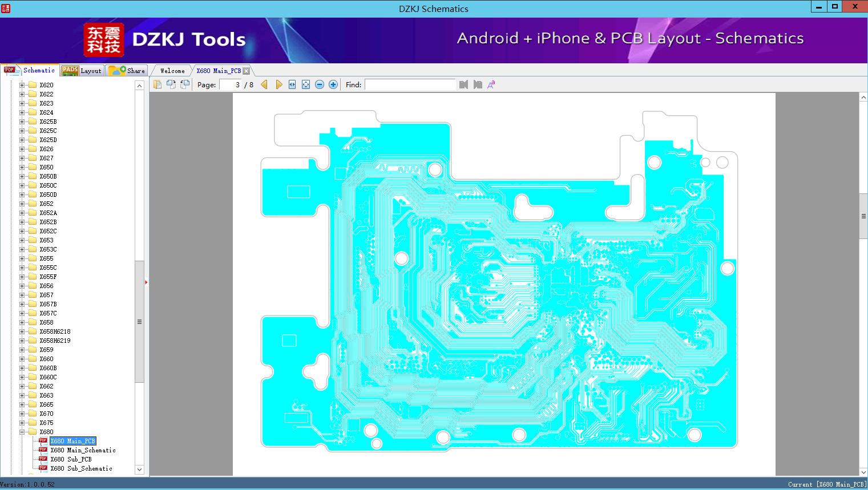Viewport: 868px width, 490px height.
Task: Click the fit-to-width icon
Action: (292, 84)
